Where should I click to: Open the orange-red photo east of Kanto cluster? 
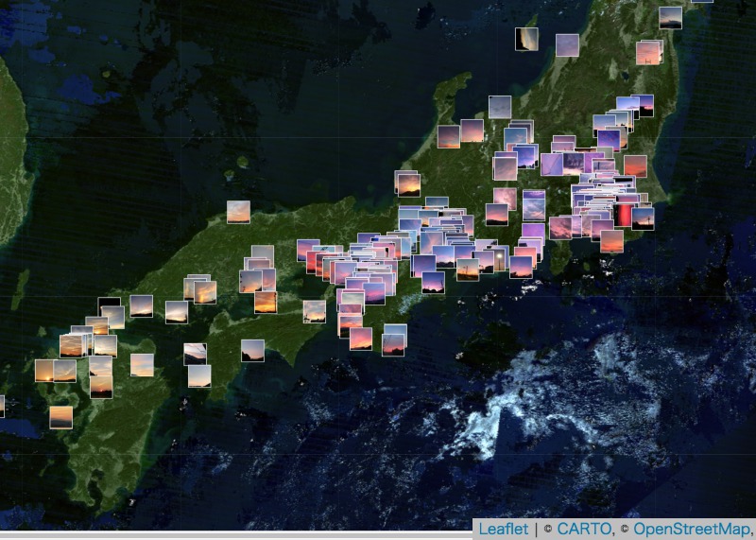coord(635,166)
